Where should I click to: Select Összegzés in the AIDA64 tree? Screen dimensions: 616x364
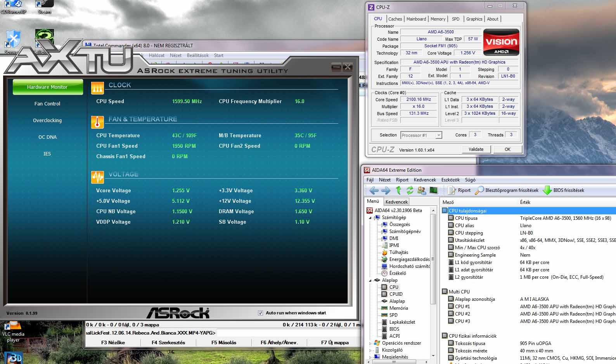point(400,224)
